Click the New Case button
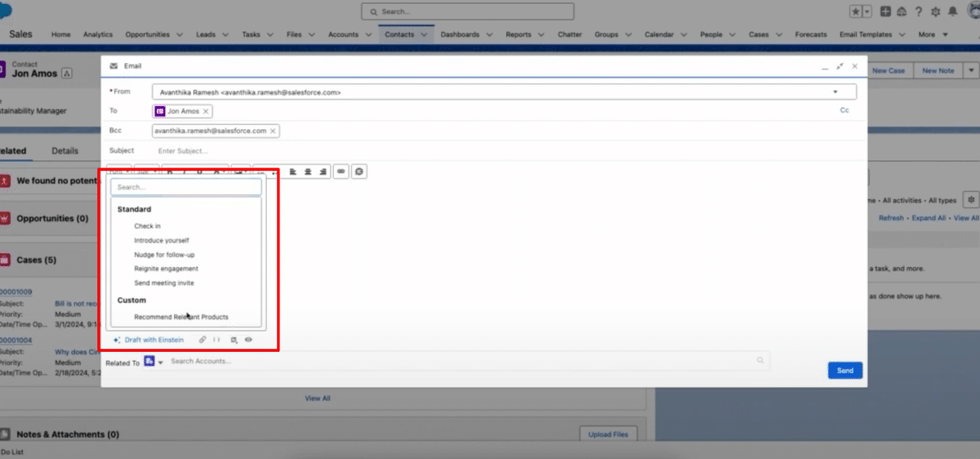This screenshot has height=459, width=980. (x=889, y=70)
